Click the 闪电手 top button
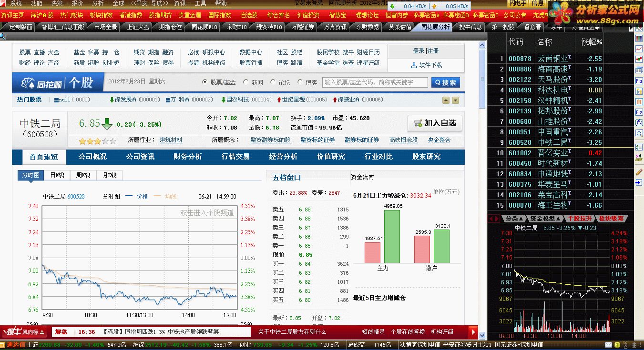644x350 pixels. (518, 3)
